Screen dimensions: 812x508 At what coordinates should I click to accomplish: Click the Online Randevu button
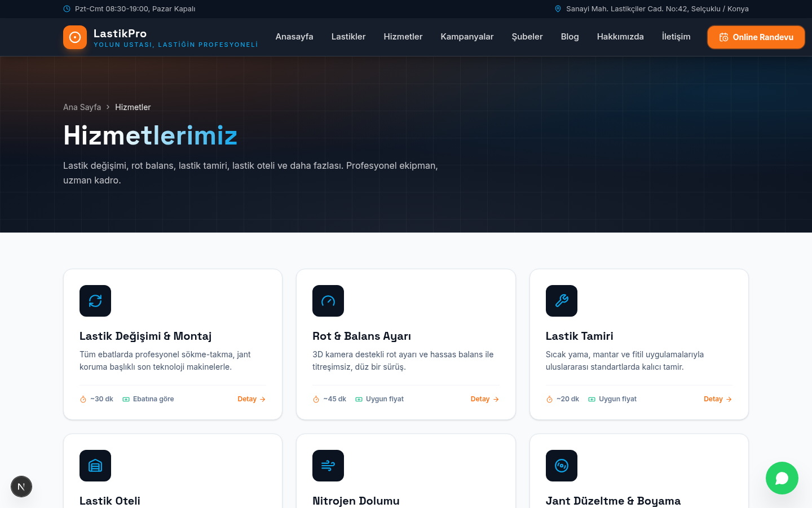pyautogui.click(x=756, y=37)
